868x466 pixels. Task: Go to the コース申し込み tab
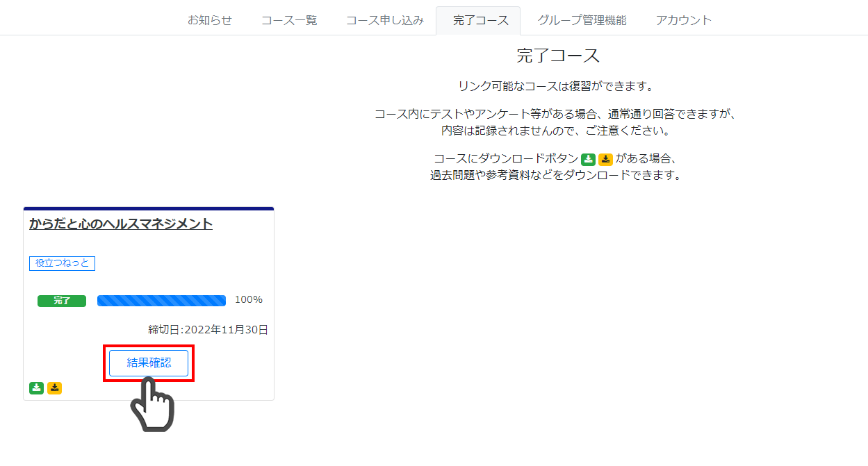point(385,20)
